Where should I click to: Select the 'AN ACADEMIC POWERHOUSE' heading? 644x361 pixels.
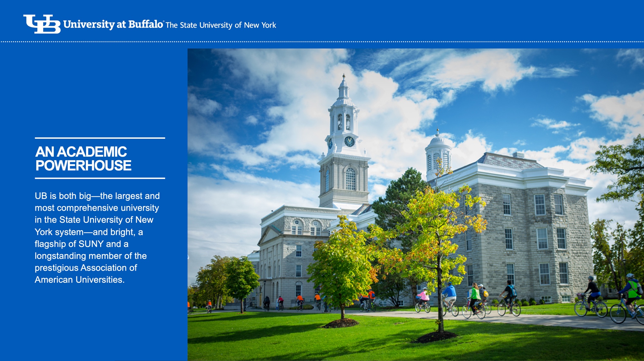pos(83,158)
